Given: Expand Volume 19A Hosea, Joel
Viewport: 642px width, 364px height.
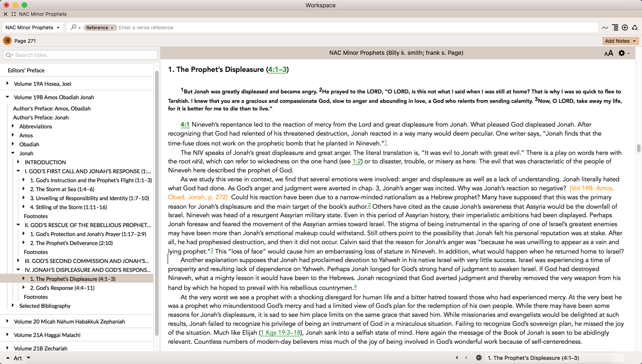Looking at the screenshot, I should coord(8,83).
